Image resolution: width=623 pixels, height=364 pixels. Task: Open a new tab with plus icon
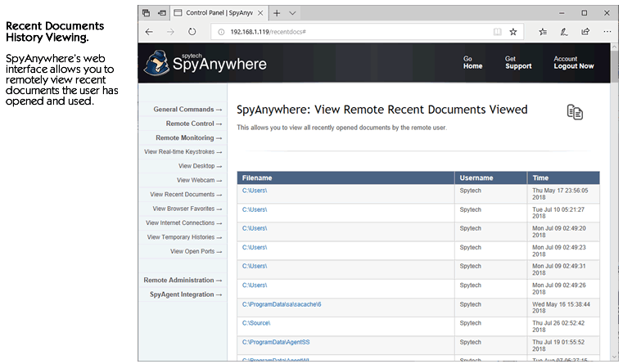(x=277, y=13)
